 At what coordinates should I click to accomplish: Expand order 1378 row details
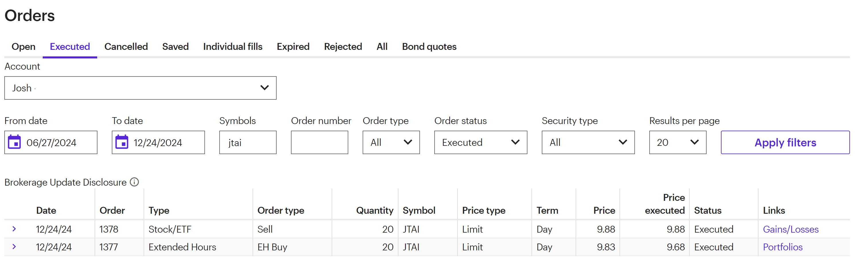click(x=14, y=229)
